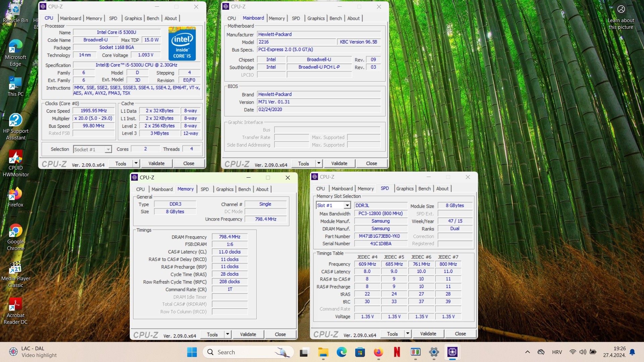This screenshot has width=644, height=362.
Task: Click BIOS Version M71 Ver. 01.31
Action: point(319,102)
